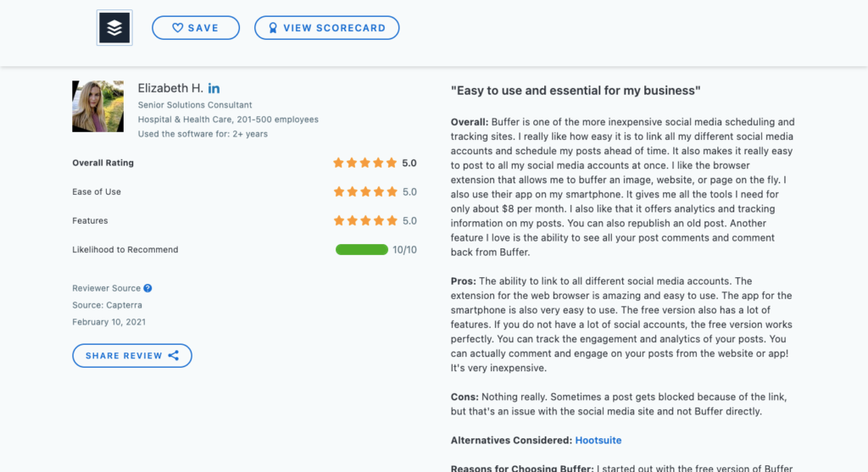Open the Hootsuite alternative link
The height and width of the screenshot is (472, 868).
click(x=598, y=440)
